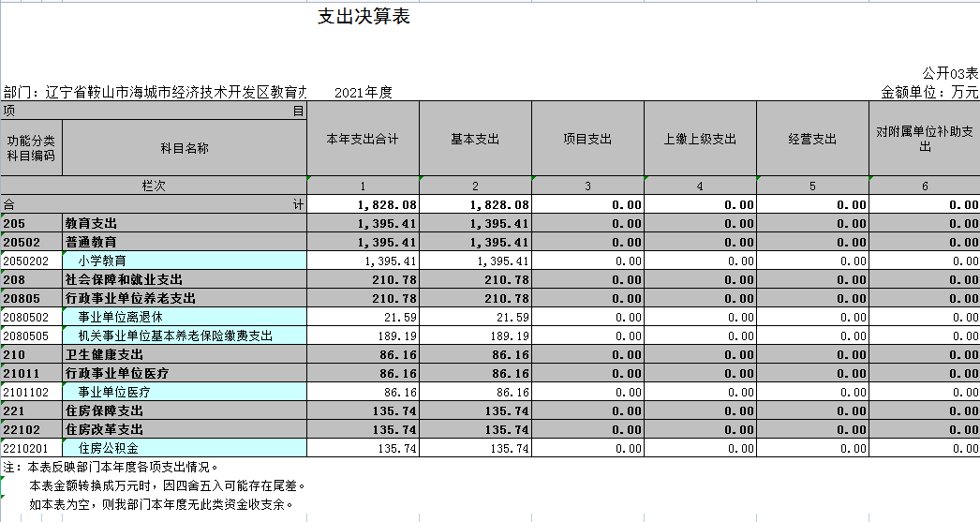Select code cell 2210201

[x=31, y=448]
